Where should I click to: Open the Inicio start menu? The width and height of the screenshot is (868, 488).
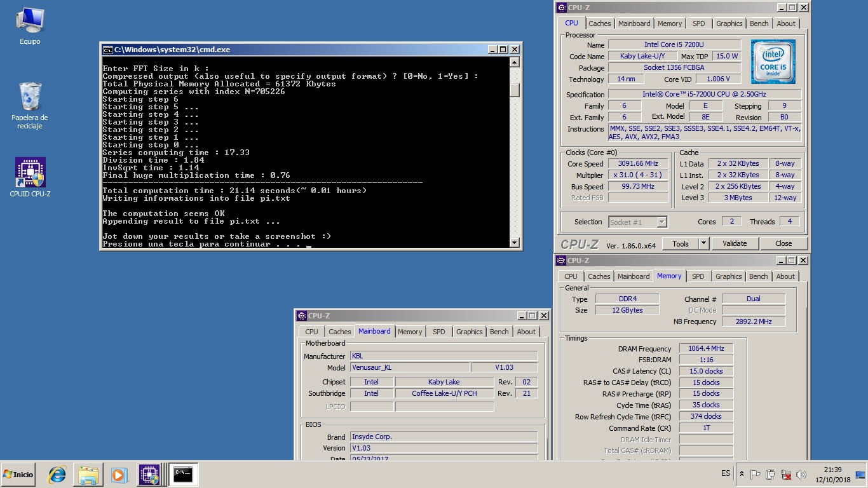tap(18, 474)
